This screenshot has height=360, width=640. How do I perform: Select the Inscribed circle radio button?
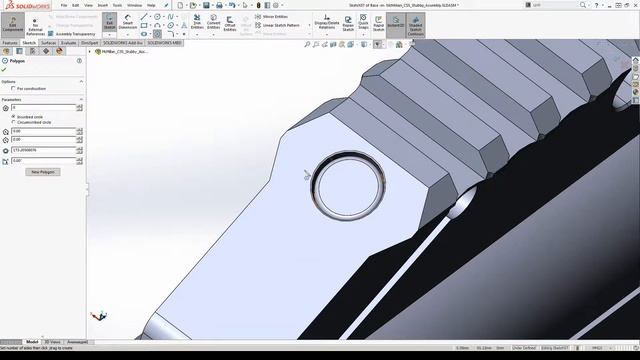[13, 117]
